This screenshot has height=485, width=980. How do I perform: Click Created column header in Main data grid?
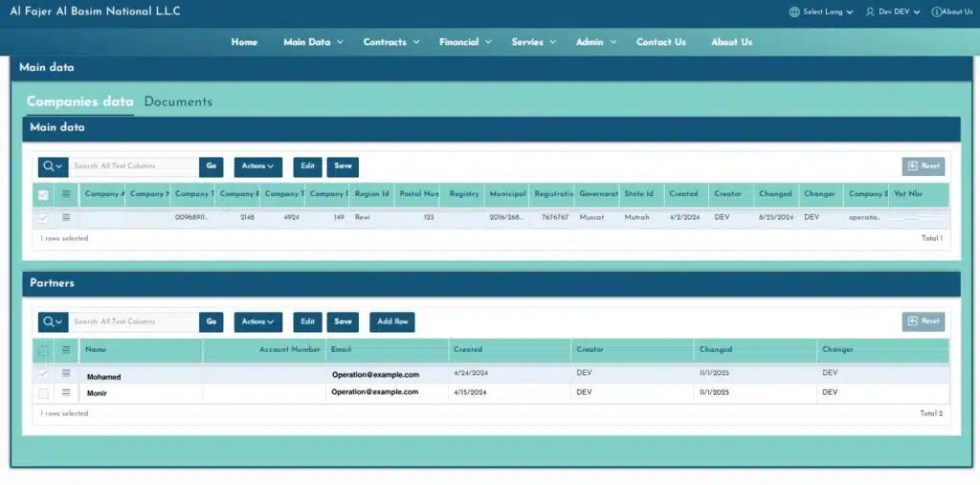tap(686, 194)
